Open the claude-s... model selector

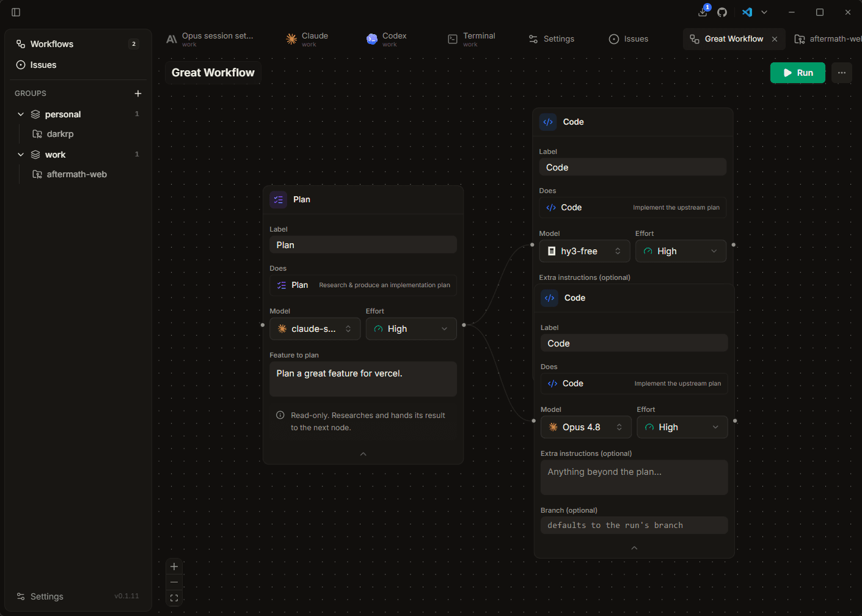point(315,329)
